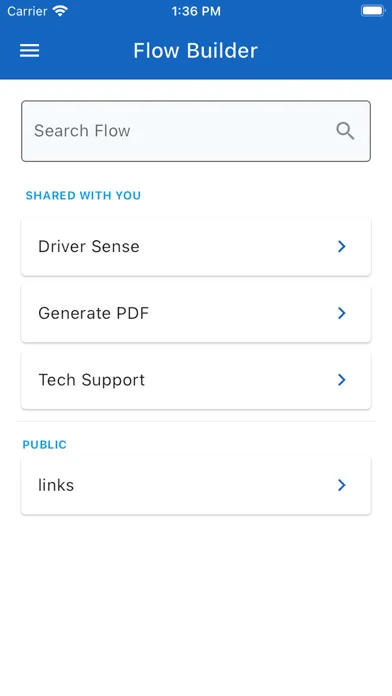Expand the Driver Sense chevron
392x696 pixels.
(x=341, y=246)
